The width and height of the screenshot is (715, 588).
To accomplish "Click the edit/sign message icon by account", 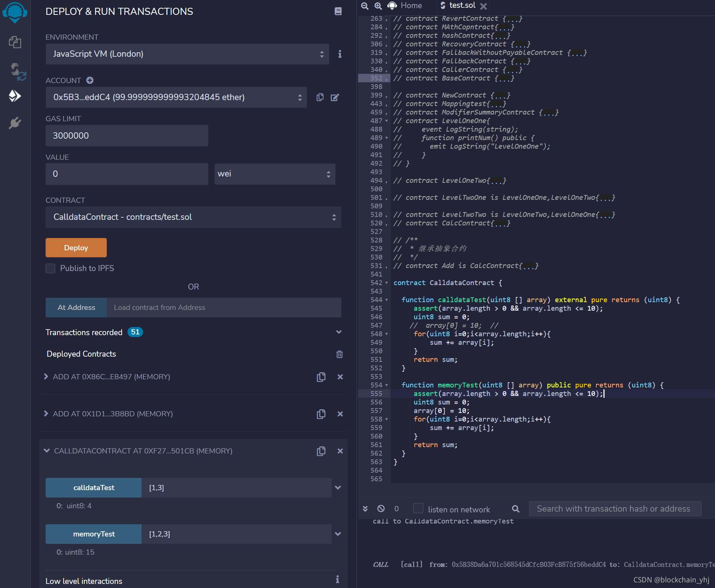I will [x=335, y=97].
